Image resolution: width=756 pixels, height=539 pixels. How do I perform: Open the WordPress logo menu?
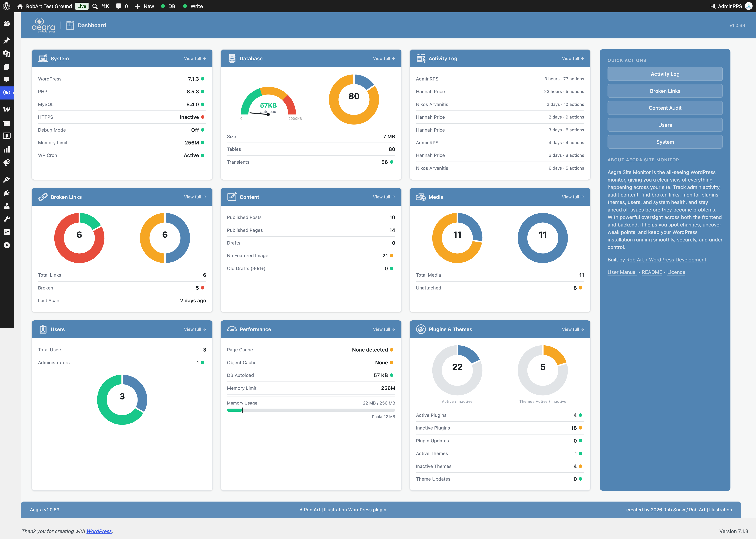point(7,6)
